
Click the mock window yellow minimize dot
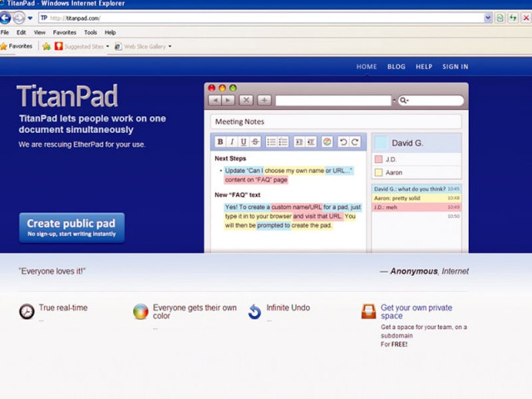[222, 88]
